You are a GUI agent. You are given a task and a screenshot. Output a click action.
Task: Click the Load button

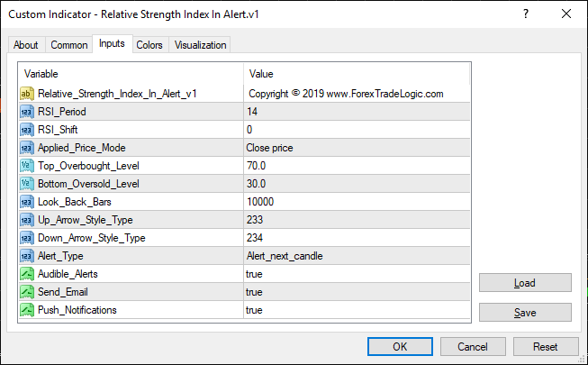525,283
